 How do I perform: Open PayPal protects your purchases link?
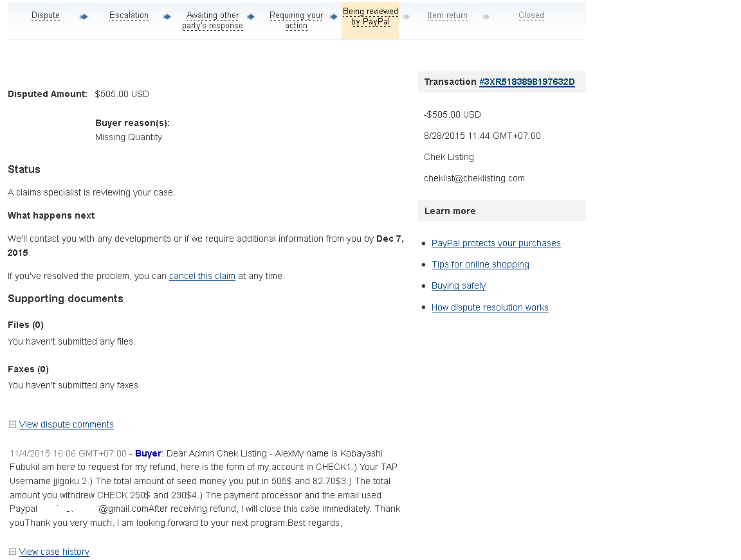click(x=496, y=243)
